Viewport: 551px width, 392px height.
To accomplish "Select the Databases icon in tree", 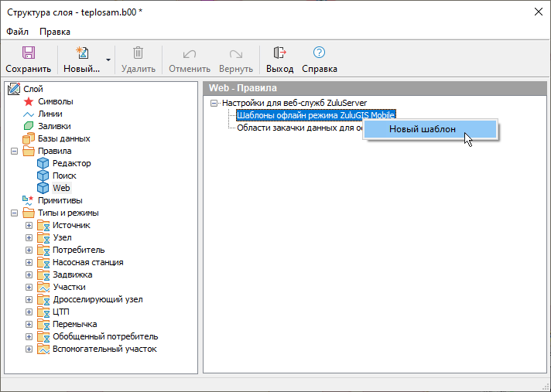I will pyautogui.click(x=29, y=138).
